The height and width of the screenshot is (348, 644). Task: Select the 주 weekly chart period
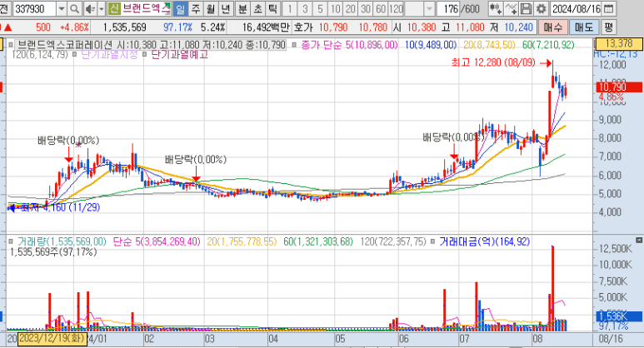(x=196, y=8)
